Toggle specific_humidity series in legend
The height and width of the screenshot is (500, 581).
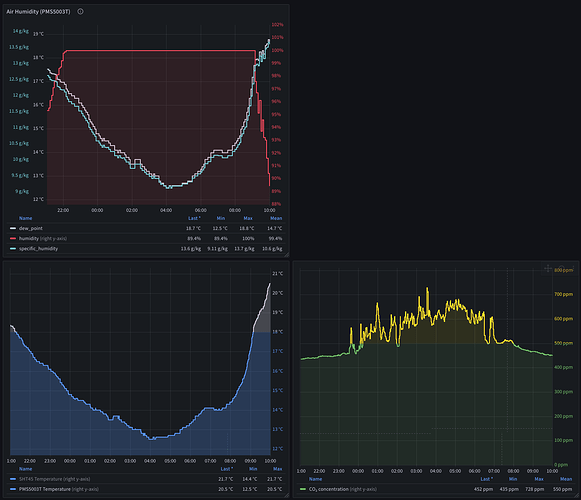38,249
